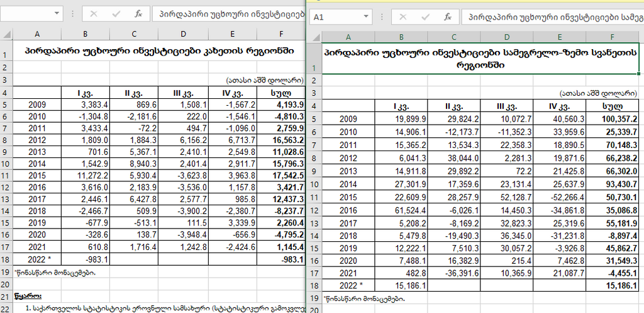Click cell -2,424.6 in left table

click(233, 248)
